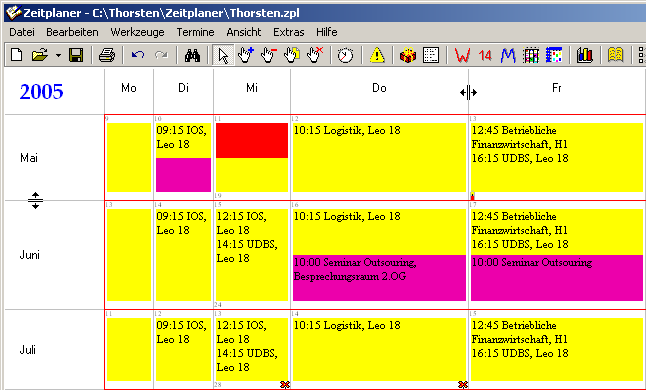Create a new file with blank page icon
The width and height of the screenshot is (646, 390).
pos(16,55)
